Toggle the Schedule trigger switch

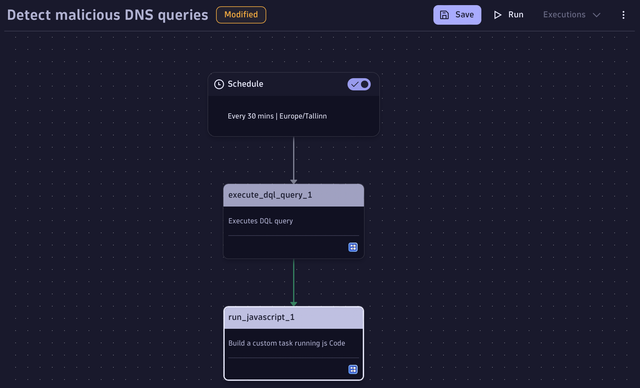(x=359, y=84)
